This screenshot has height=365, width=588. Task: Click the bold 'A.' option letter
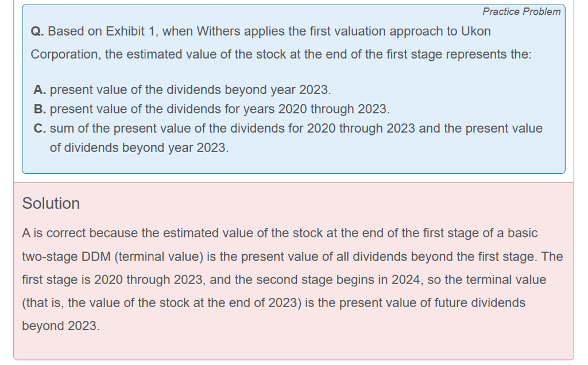tap(40, 90)
